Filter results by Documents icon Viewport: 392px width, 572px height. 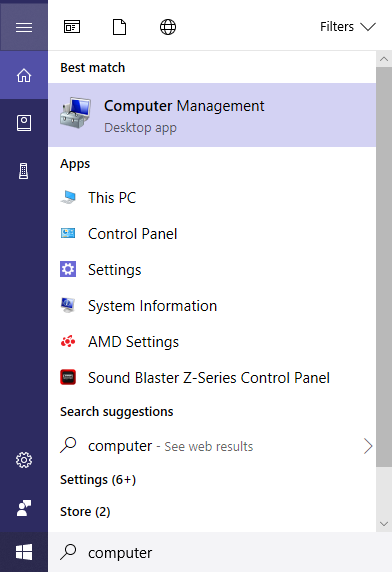point(120,27)
